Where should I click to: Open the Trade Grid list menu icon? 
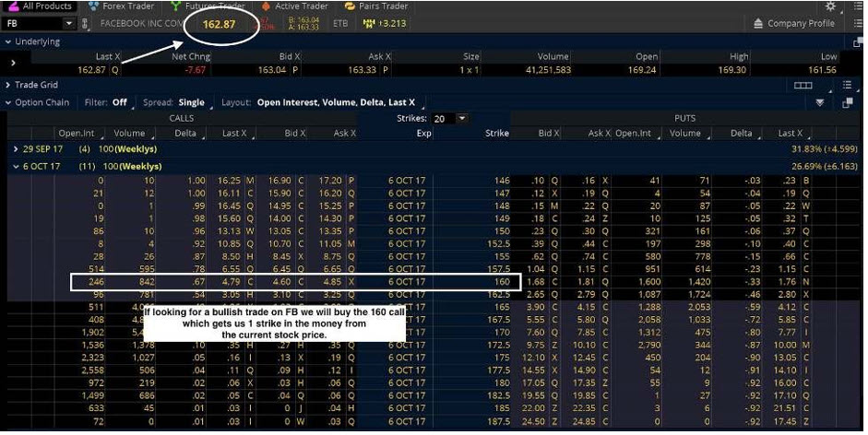pyautogui.click(x=847, y=85)
